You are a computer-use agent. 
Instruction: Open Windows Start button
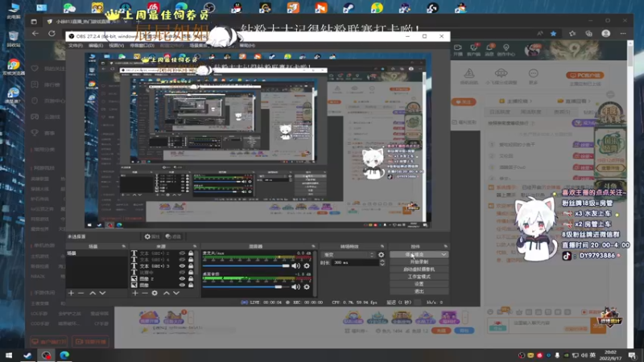click(9, 356)
